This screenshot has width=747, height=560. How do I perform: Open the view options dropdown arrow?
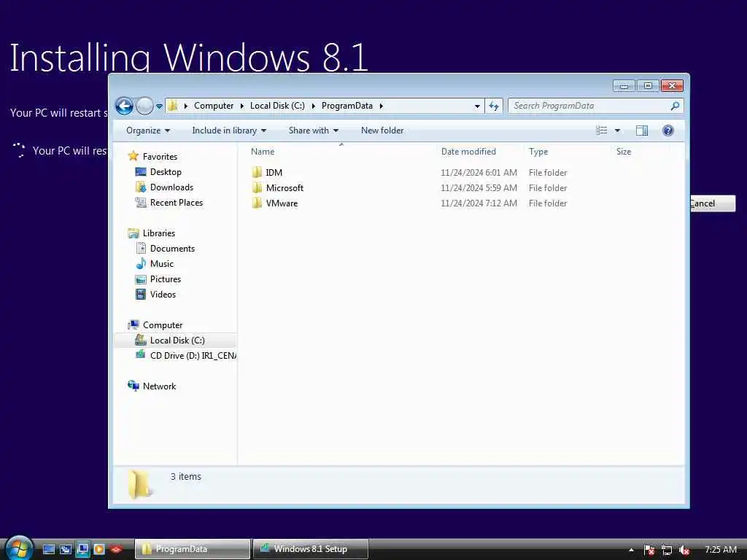(x=617, y=131)
